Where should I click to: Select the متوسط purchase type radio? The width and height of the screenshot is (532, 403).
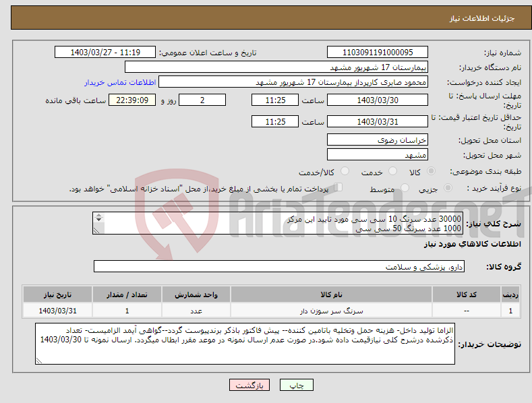(x=405, y=187)
